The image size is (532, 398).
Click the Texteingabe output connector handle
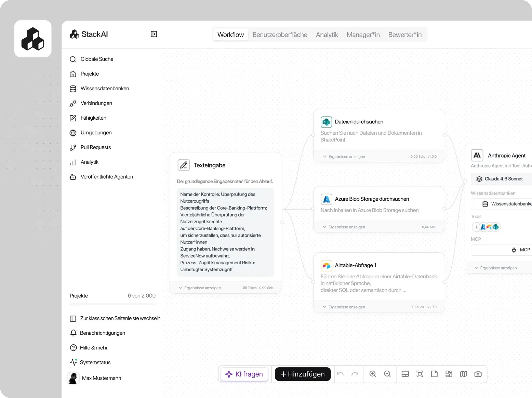[282, 223]
